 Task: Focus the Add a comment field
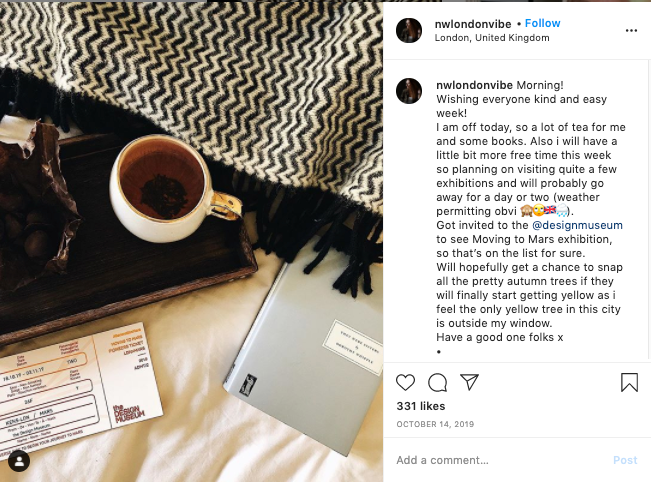498,460
